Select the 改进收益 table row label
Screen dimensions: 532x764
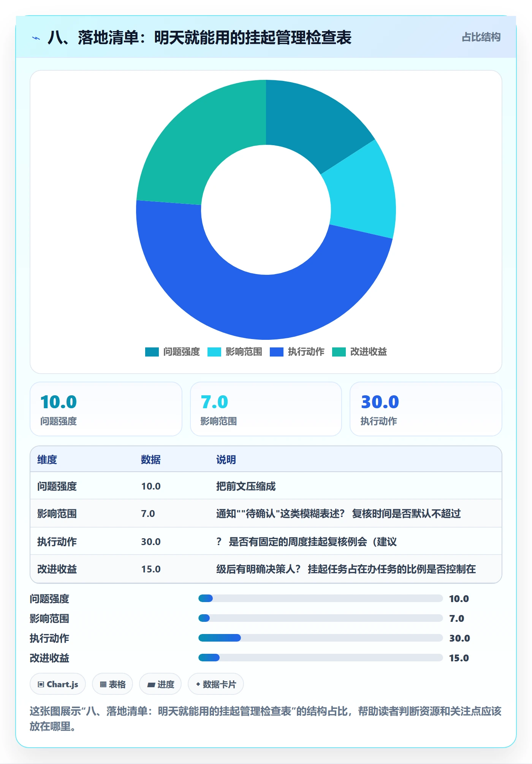tap(57, 569)
